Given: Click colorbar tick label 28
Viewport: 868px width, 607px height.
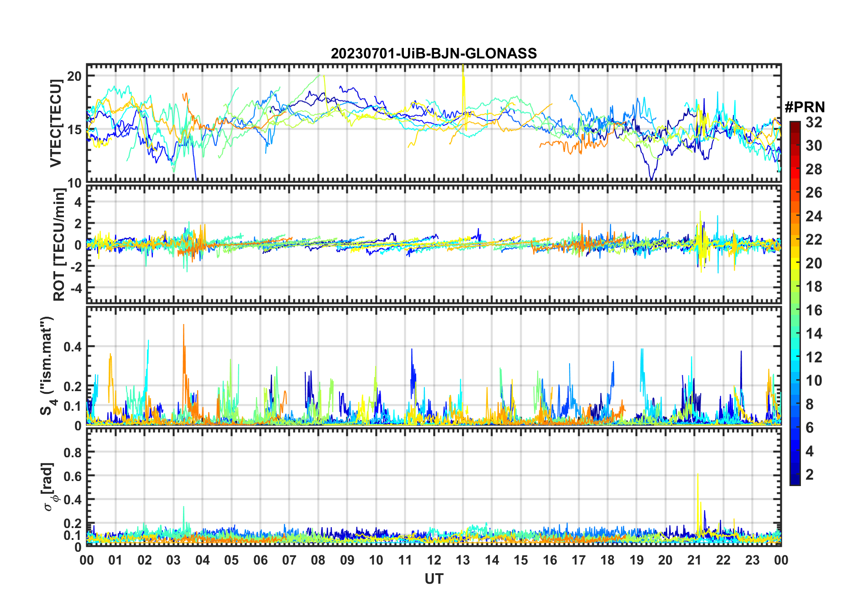Looking at the screenshot, I should (x=814, y=169).
